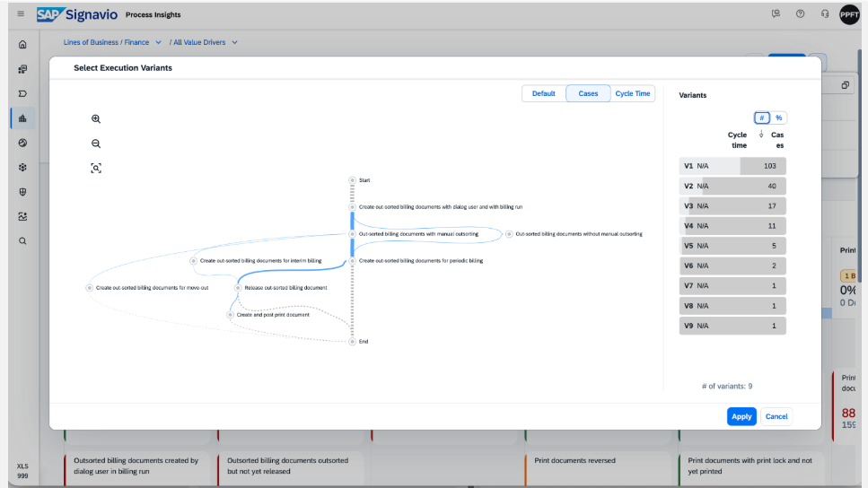Open the shield sidebar icon

[x=22, y=192]
